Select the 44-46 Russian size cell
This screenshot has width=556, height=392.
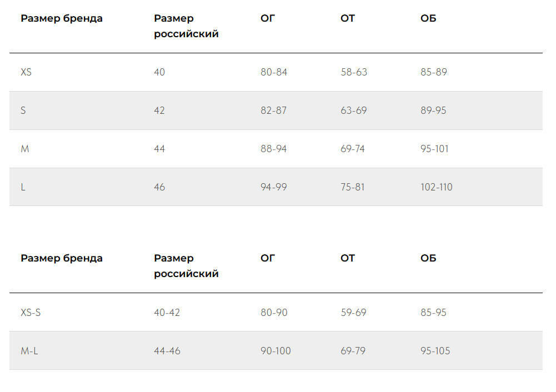tap(167, 351)
